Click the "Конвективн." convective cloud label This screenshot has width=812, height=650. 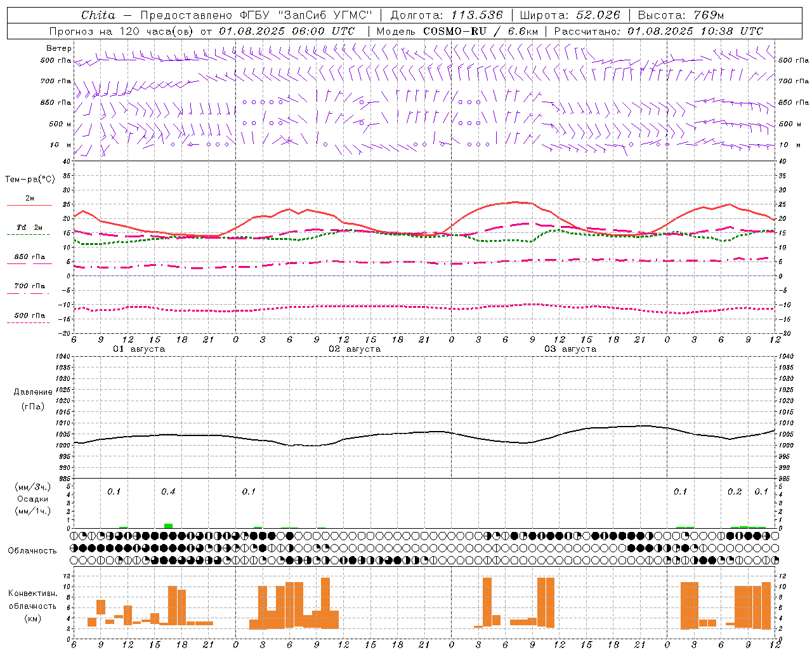[33, 594]
